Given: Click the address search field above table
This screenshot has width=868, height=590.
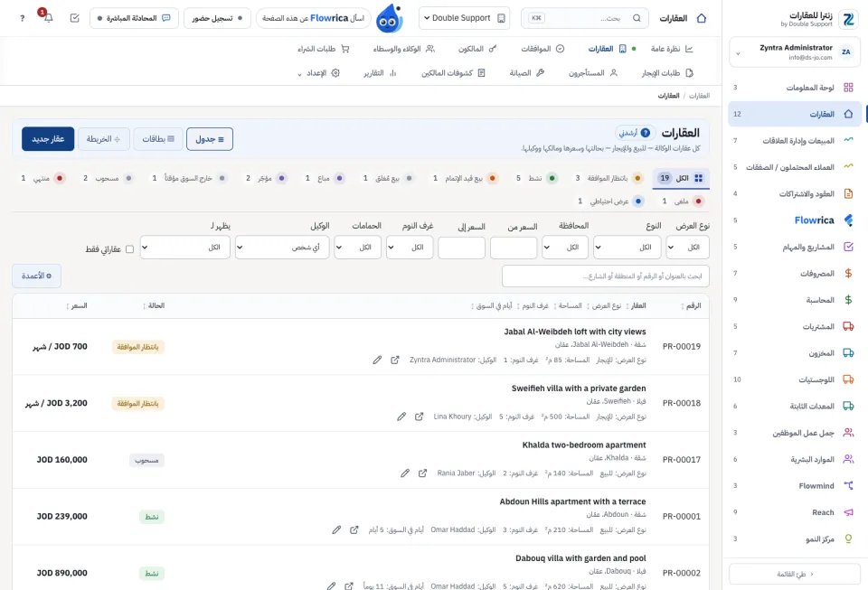Looking at the screenshot, I should pyautogui.click(x=605, y=276).
